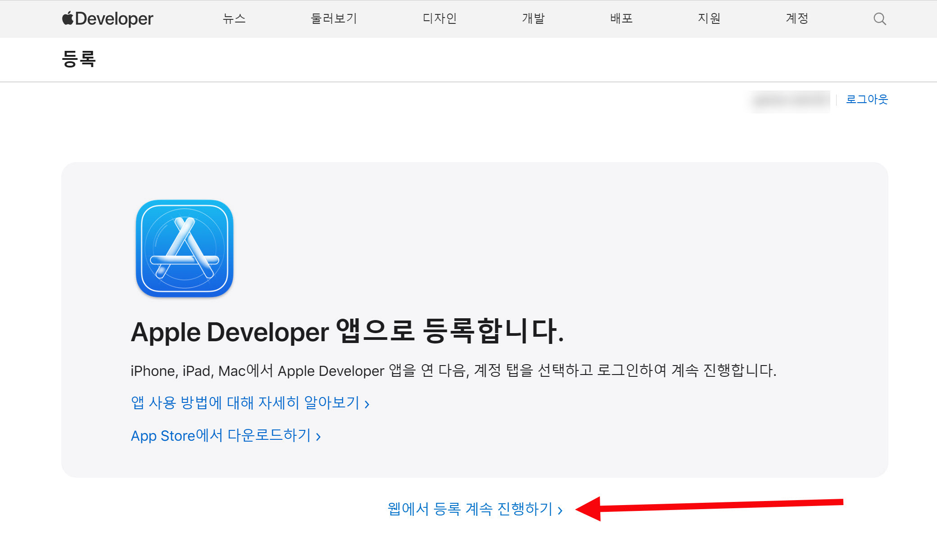Image resolution: width=937 pixels, height=560 pixels.
Task: Click 웹에서 등록 계속 진행하기 link
Action: click(471, 509)
